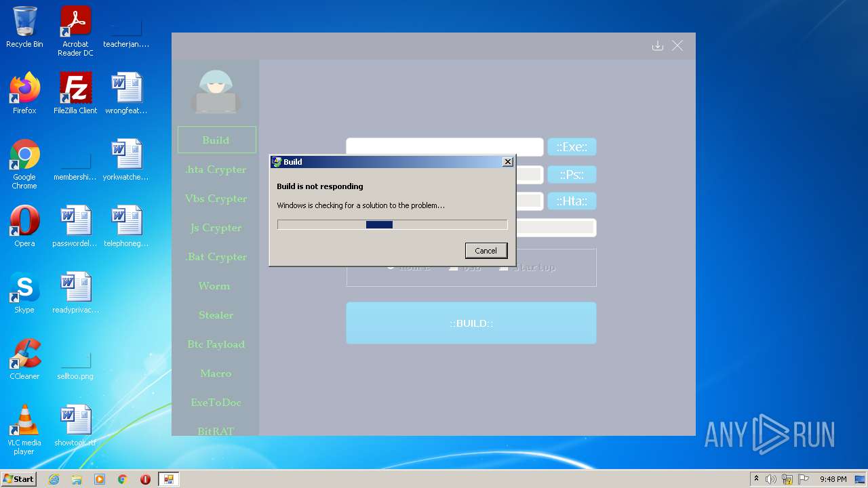Click the ::Ps:: button
868x488 pixels.
coord(572,175)
